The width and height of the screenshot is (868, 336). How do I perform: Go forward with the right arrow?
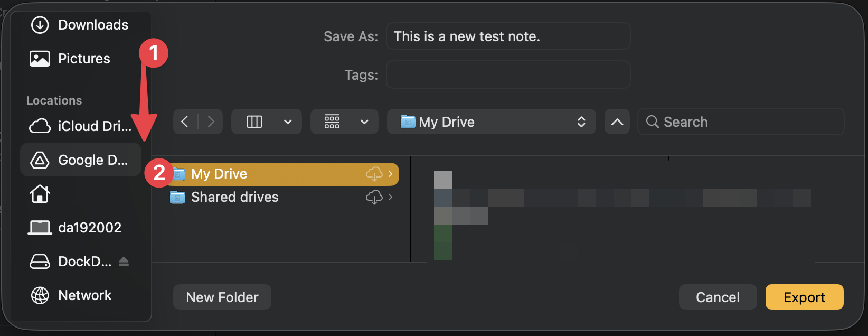click(x=211, y=122)
